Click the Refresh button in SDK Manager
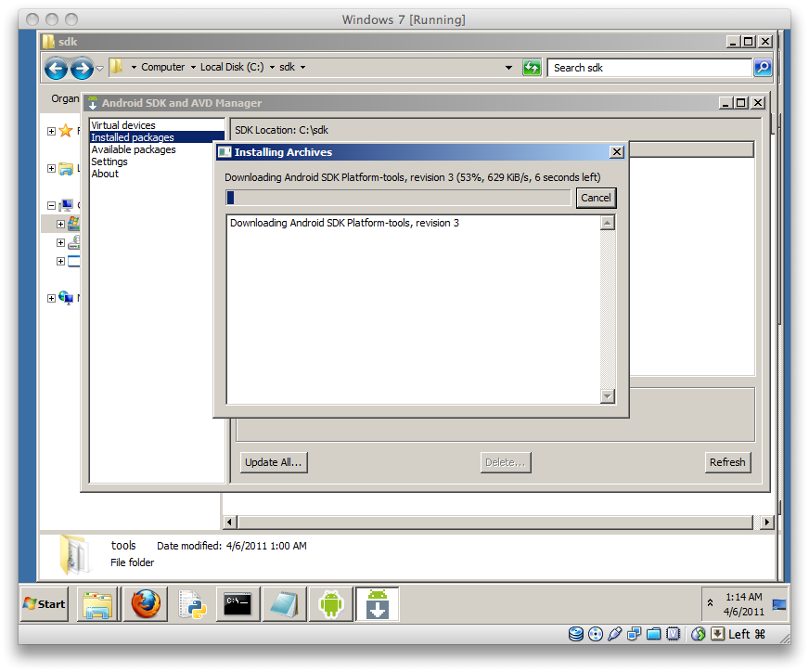The width and height of the screenshot is (809, 672). tap(727, 462)
